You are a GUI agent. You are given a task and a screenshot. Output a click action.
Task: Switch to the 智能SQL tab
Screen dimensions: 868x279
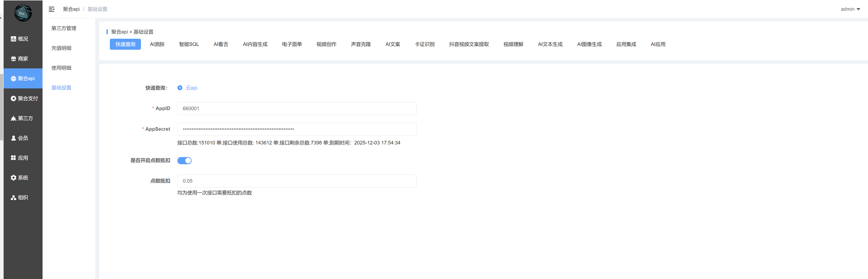coord(189,44)
